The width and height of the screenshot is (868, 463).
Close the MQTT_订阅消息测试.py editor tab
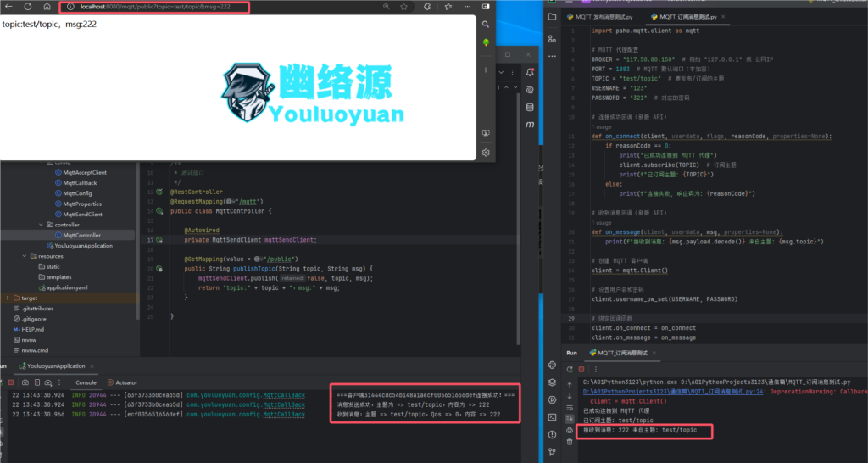[x=723, y=17]
